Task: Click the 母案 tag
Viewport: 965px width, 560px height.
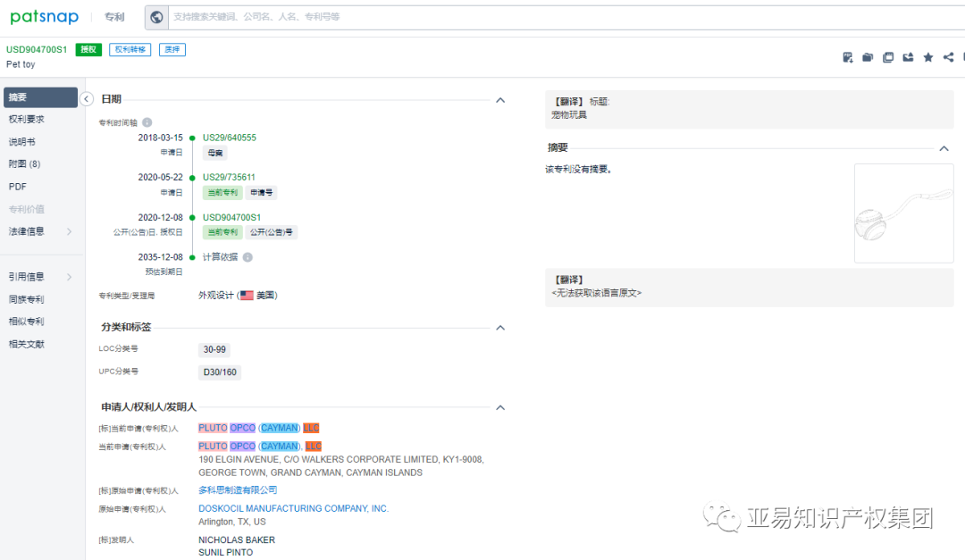Action: [x=214, y=154]
